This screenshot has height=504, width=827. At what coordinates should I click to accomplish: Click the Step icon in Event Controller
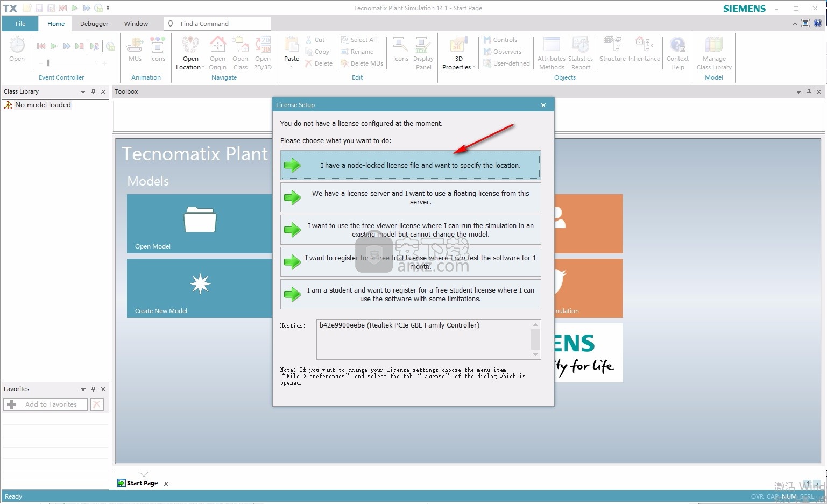80,46
